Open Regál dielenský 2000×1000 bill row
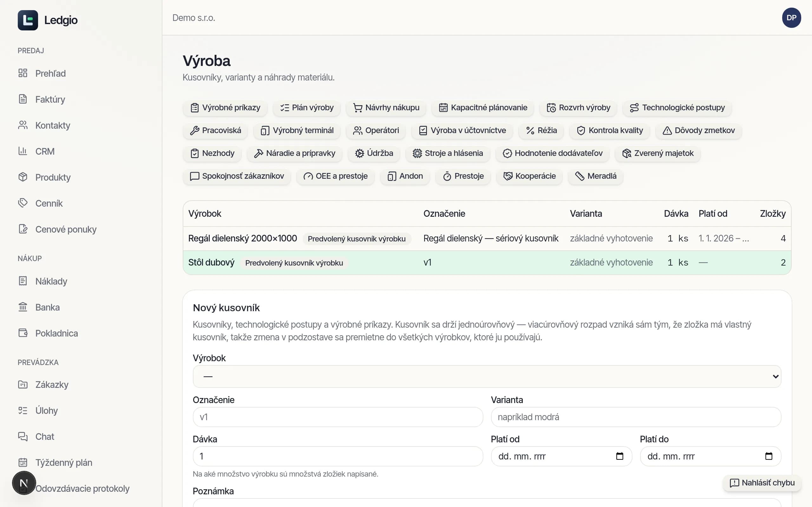 (x=487, y=238)
